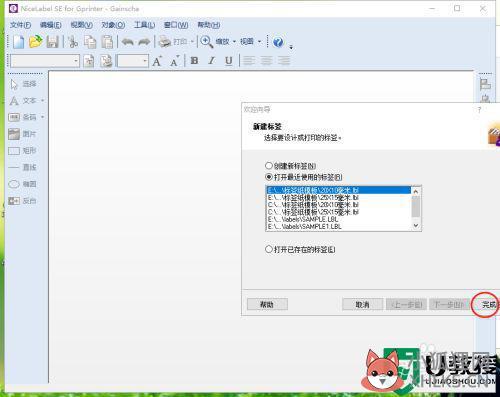Image resolution: width=500 pixels, height=397 pixels.
Task: Select the 直线 line tool
Action: (22, 167)
